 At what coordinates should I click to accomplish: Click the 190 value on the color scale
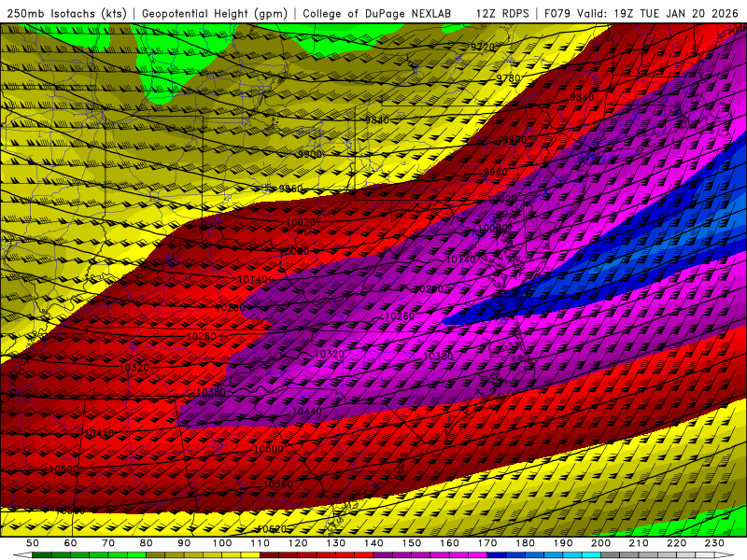pos(563,543)
